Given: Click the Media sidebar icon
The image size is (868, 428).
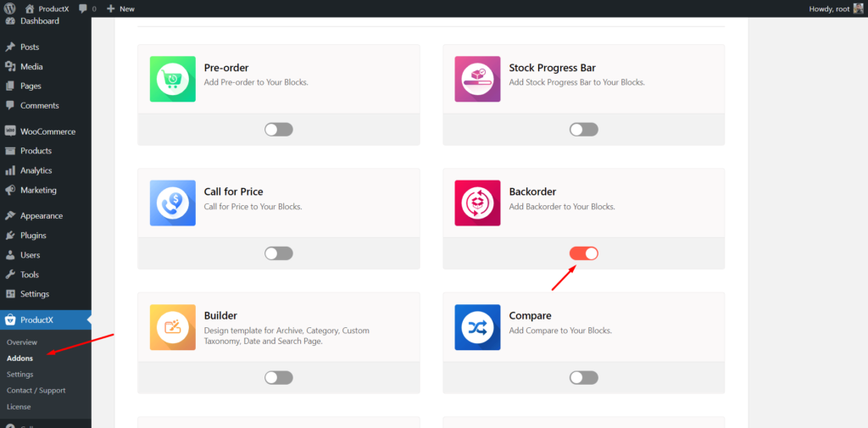Looking at the screenshot, I should point(10,66).
